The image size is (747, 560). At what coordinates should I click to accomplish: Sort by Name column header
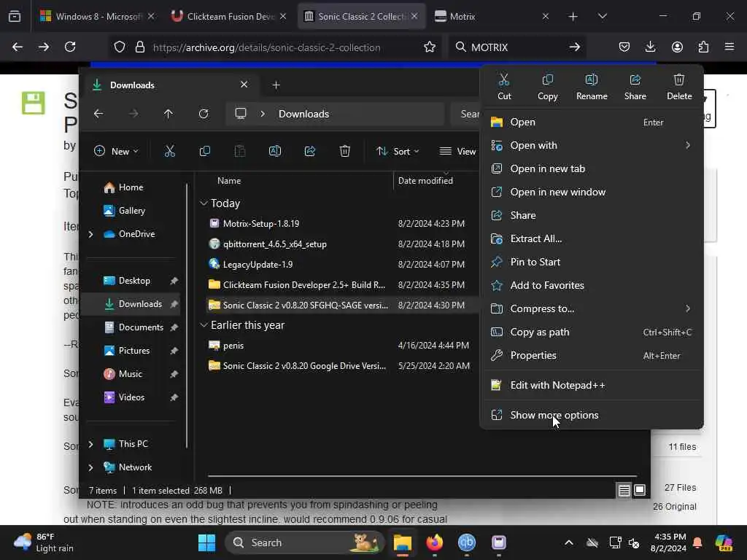click(x=229, y=181)
